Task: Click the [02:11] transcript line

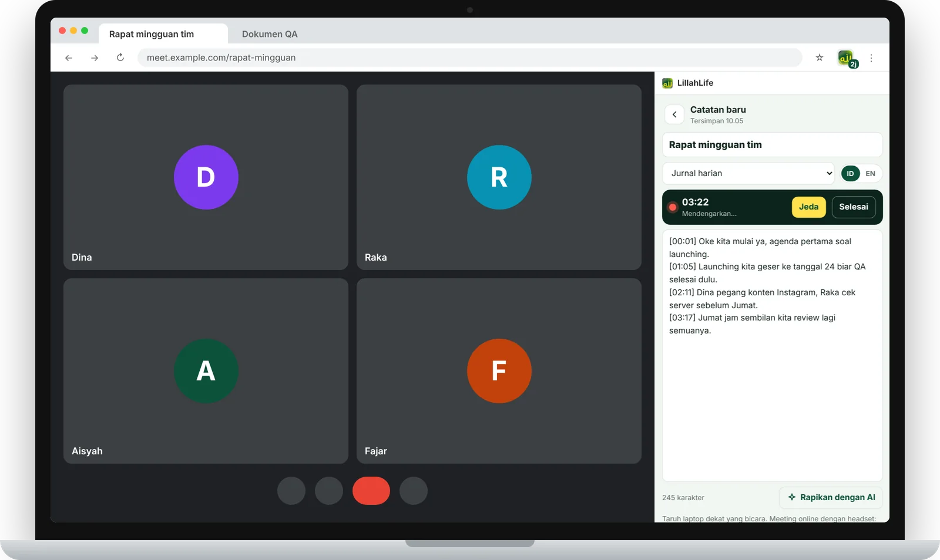Action: 762,299
